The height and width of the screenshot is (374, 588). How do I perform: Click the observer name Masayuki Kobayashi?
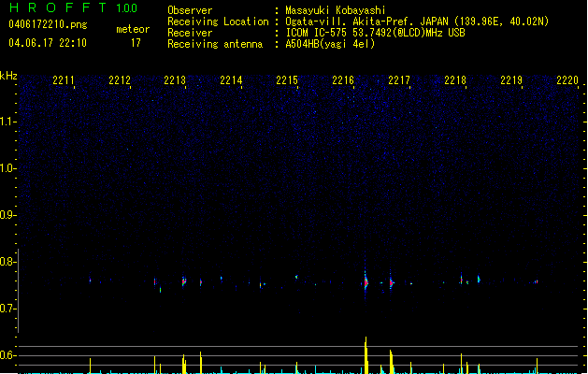pos(336,10)
